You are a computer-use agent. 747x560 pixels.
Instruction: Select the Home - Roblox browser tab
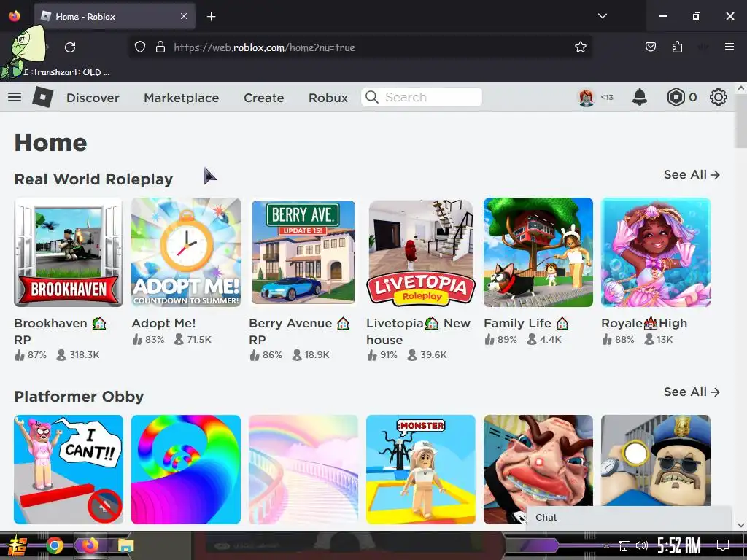click(x=115, y=17)
